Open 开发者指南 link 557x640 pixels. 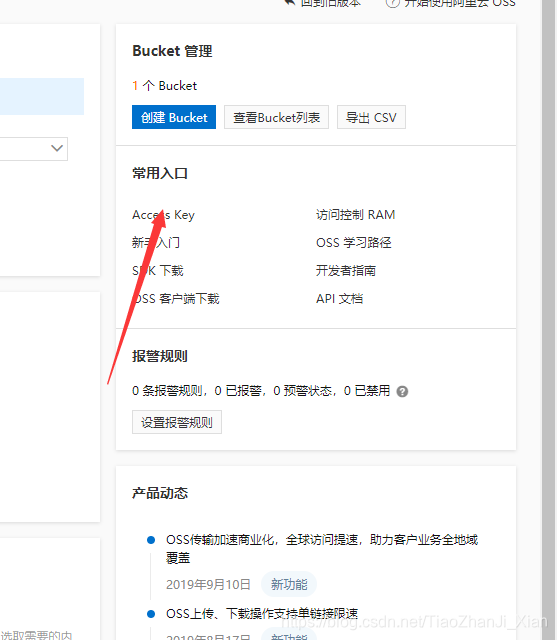[346, 271]
